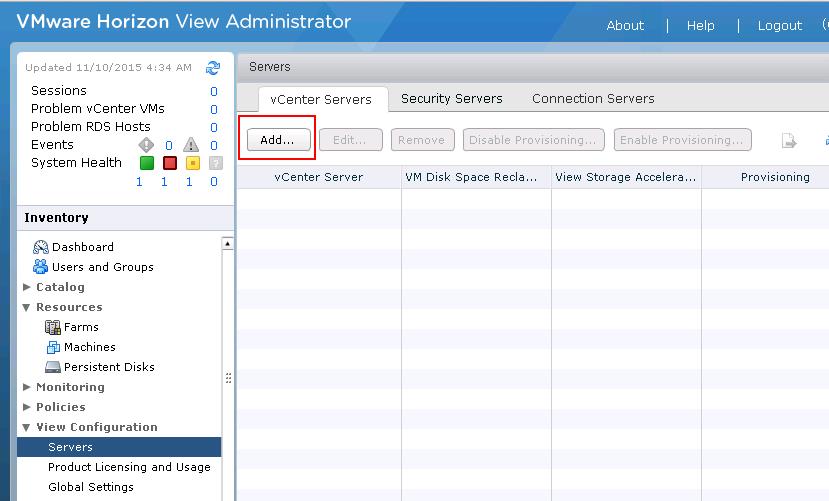The height and width of the screenshot is (501, 829).
Task: Click the Logout link in the header
Action: [779, 26]
